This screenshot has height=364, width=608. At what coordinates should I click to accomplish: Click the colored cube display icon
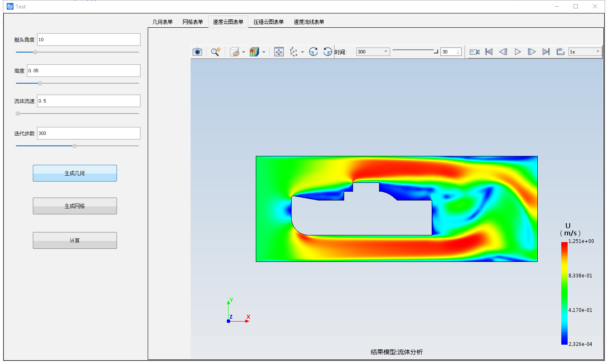point(254,52)
